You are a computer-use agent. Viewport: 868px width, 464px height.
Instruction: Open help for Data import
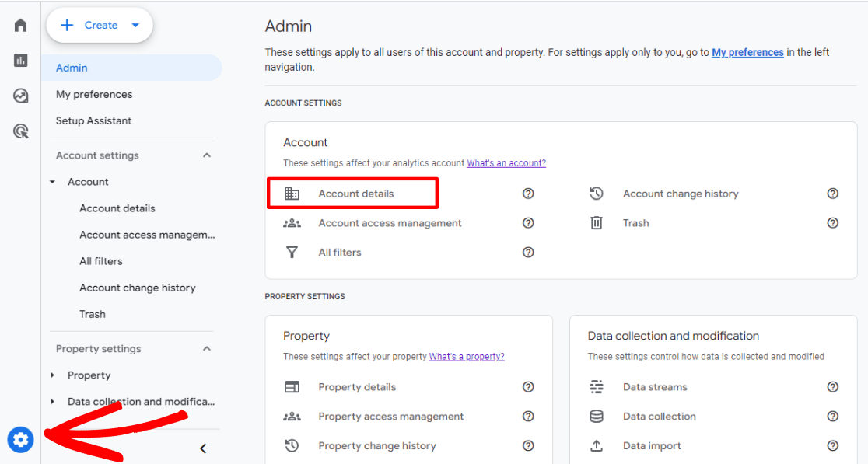(832, 446)
